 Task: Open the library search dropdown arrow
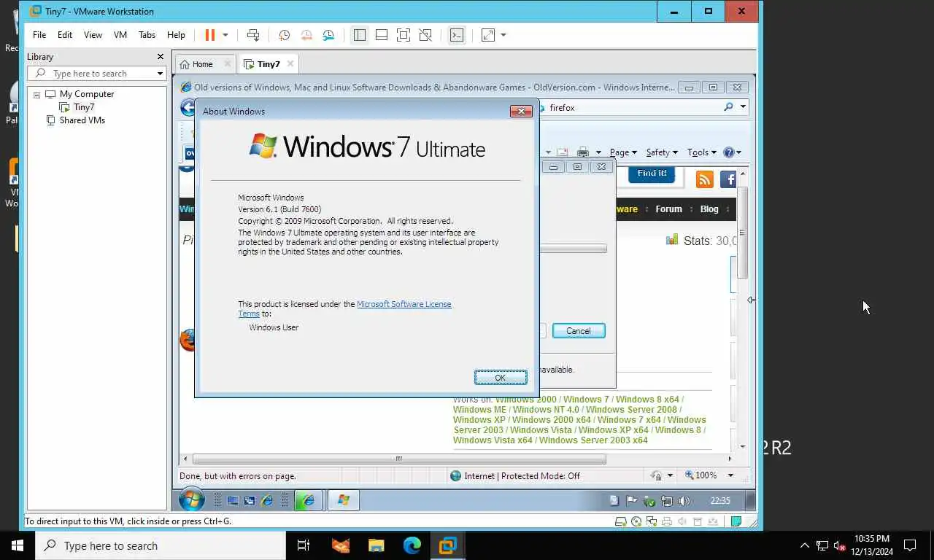[x=160, y=74]
